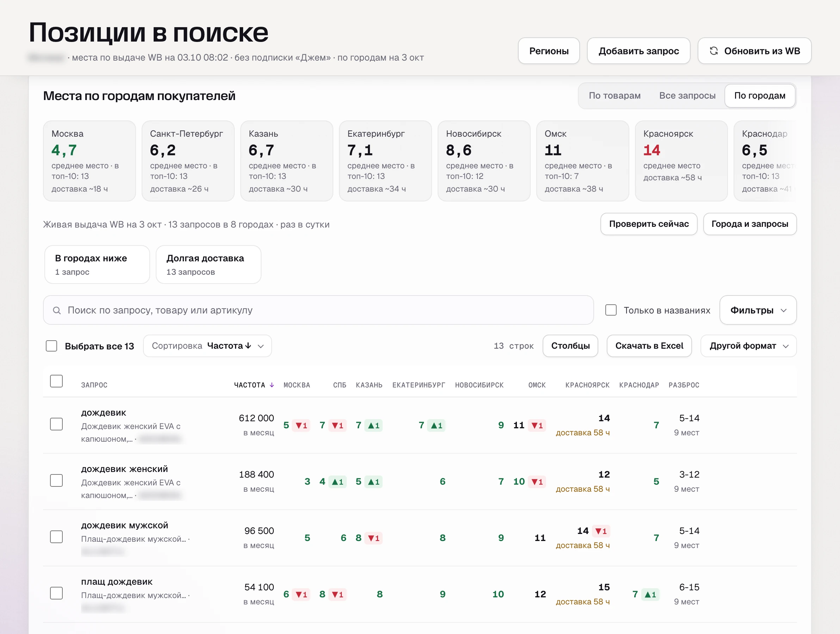
Task: Open the Новосибирск city card
Action: [x=484, y=161]
